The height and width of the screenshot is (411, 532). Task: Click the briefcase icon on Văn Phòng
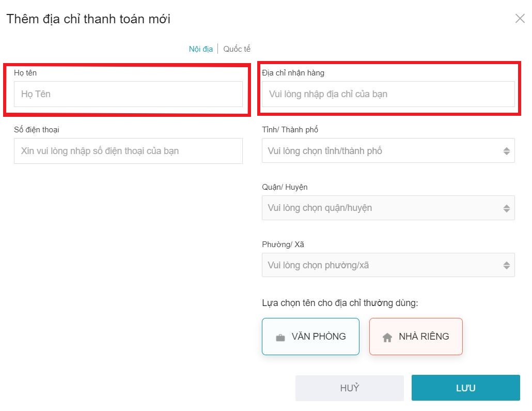pos(280,338)
